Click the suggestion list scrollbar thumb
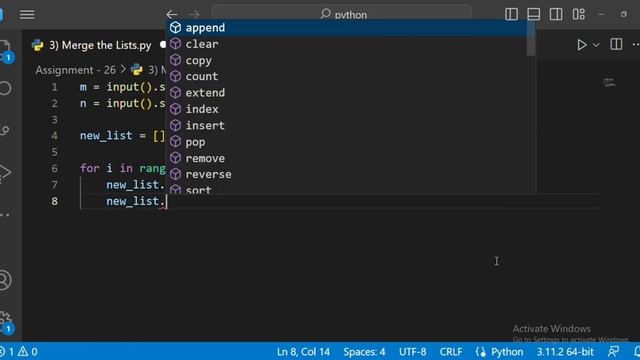The image size is (640, 360). tap(531, 38)
